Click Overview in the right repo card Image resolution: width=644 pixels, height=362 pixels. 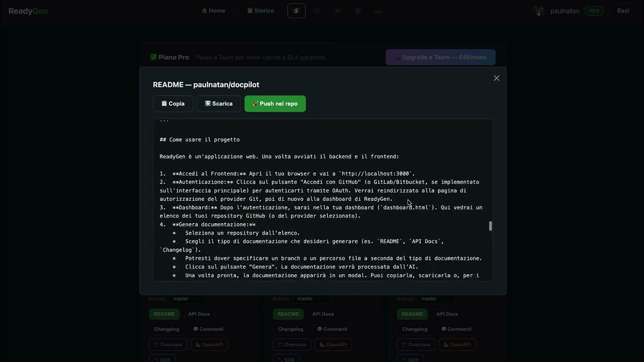click(417, 344)
